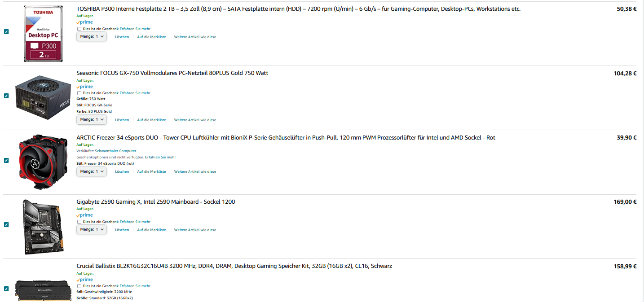Mark the Gigabyte Z590 mainboard as a gift
644x302 pixels.
tap(79, 222)
